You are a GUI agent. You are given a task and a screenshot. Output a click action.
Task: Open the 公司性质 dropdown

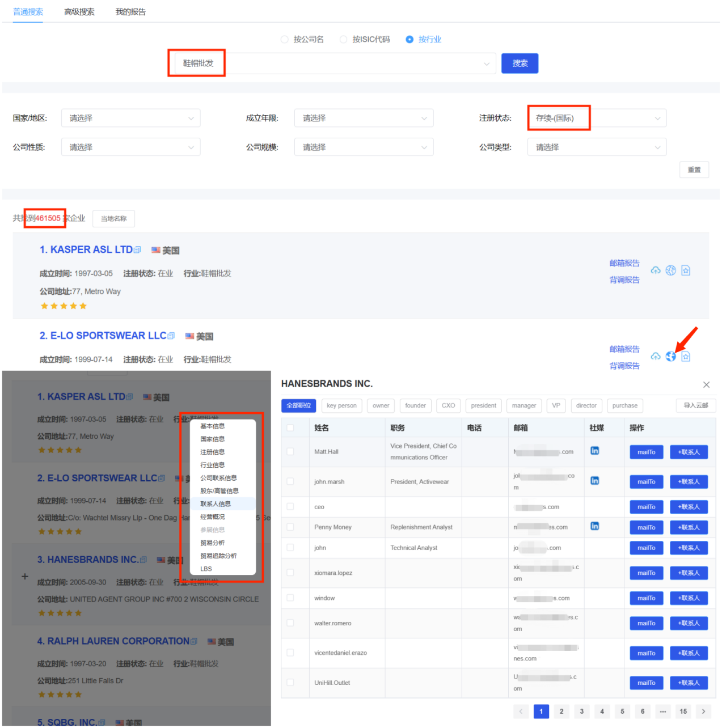point(131,147)
